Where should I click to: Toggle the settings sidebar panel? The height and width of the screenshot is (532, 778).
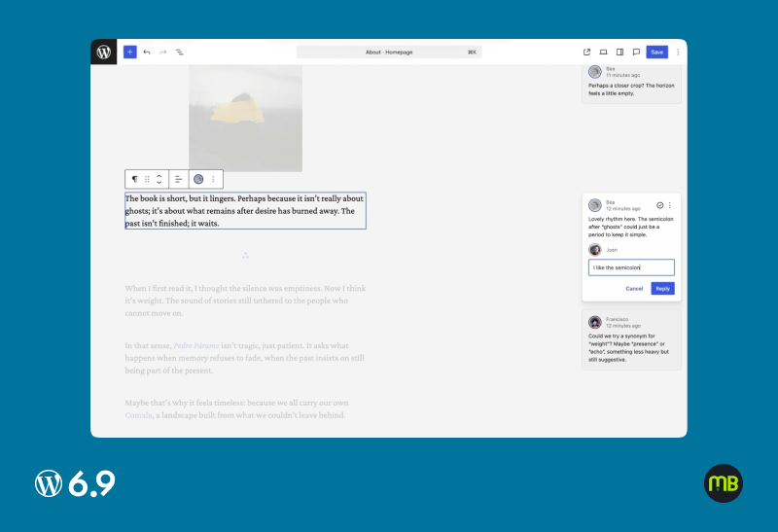[619, 53]
